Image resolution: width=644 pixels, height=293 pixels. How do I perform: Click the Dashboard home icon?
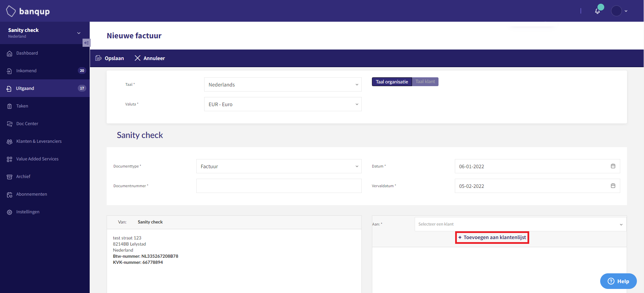(x=10, y=53)
